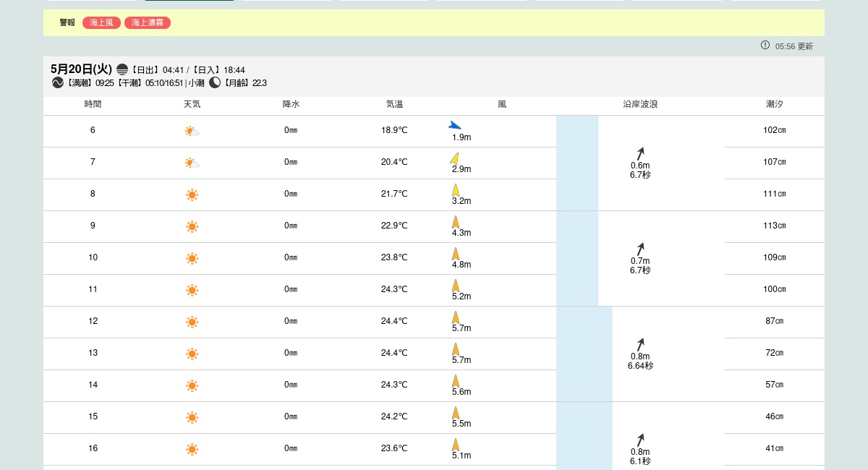
Task: Click the 天気 column header
Action: 192,105
